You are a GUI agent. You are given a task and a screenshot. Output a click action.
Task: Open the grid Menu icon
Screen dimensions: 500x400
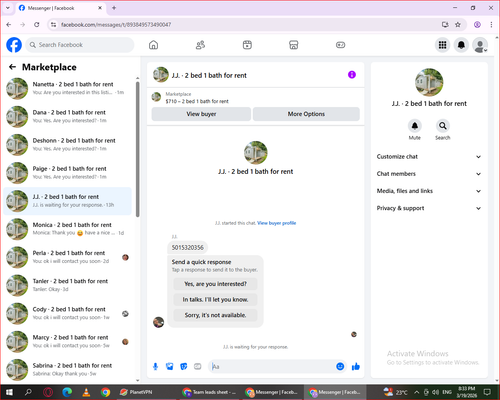[442, 45]
